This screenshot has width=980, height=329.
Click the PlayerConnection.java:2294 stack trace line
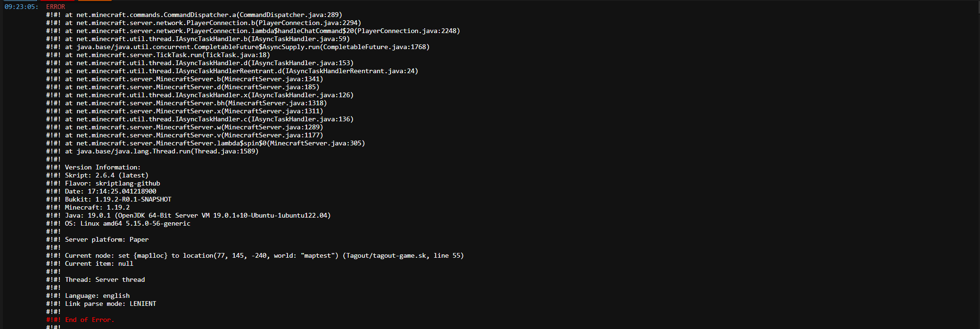(204, 23)
